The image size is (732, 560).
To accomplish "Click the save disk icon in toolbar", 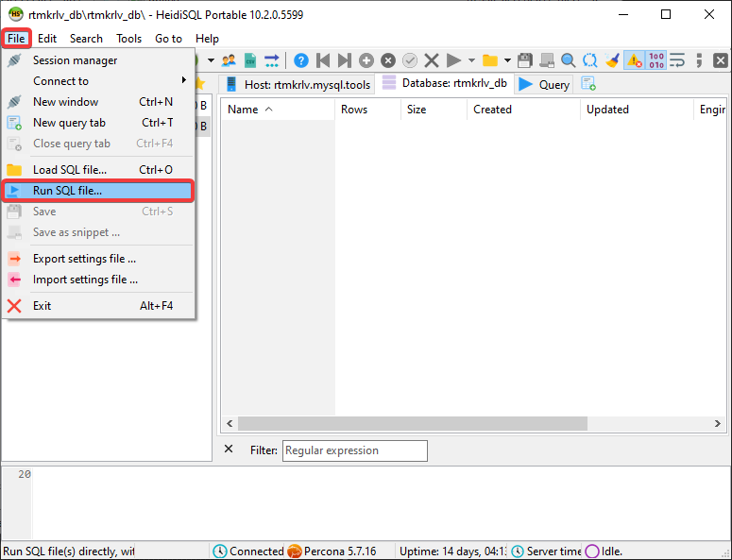I will (525, 60).
